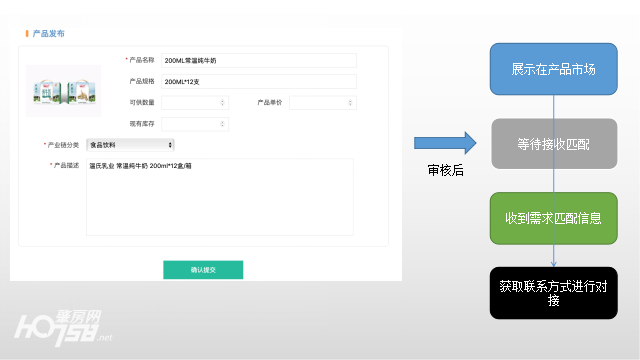The image size is (640, 360).
Task: Click the 现有库存 number field
Action: (195, 124)
